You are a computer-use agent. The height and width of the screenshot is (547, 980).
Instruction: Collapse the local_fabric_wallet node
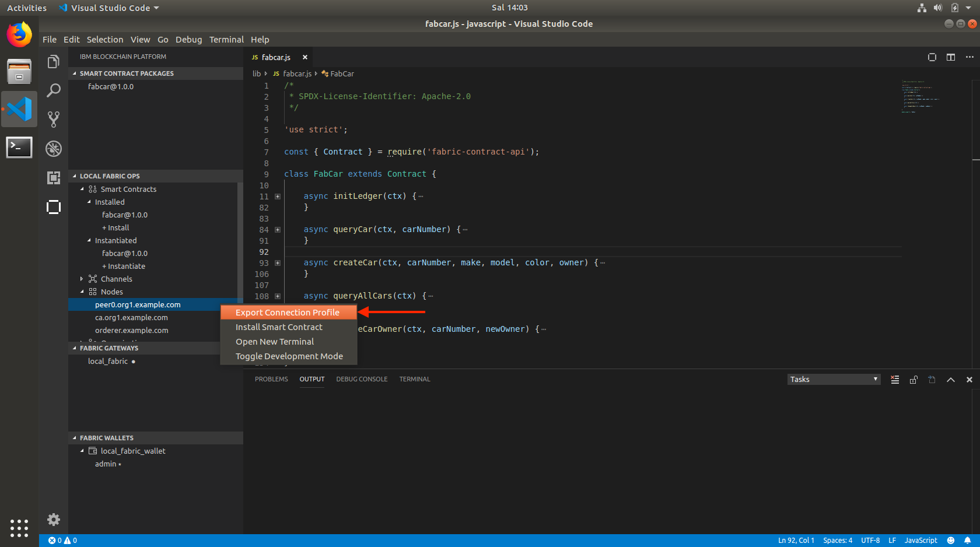(x=82, y=451)
